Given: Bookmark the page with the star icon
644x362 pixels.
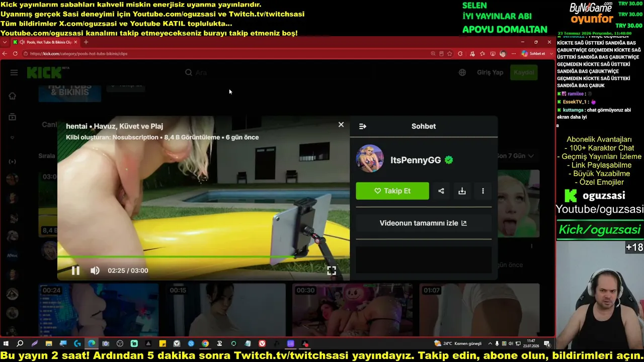Looking at the screenshot, I should point(450,54).
